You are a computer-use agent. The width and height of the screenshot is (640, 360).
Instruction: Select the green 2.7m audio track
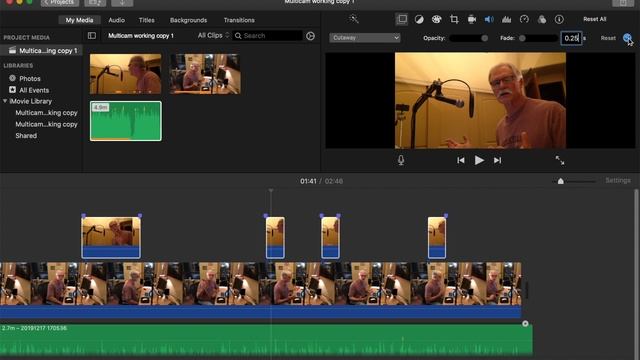[266, 340]
